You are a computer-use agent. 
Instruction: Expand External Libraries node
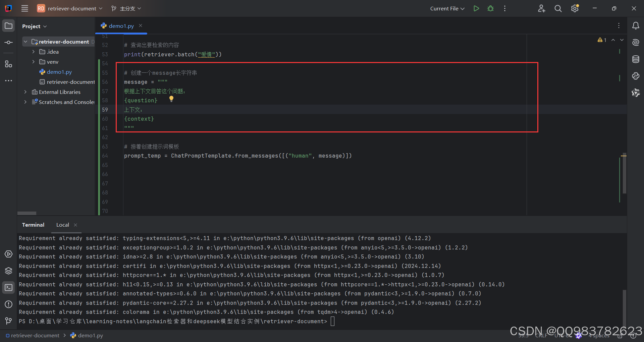tap(25, 92)
